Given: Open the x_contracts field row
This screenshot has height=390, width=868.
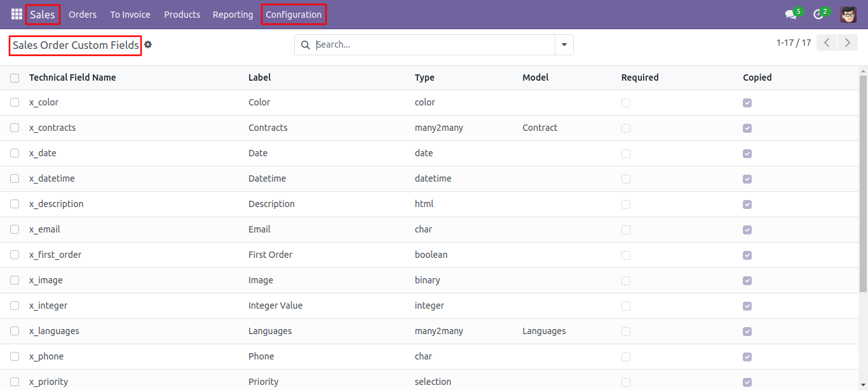Looking at the screenshot, I should coord(430,128).
